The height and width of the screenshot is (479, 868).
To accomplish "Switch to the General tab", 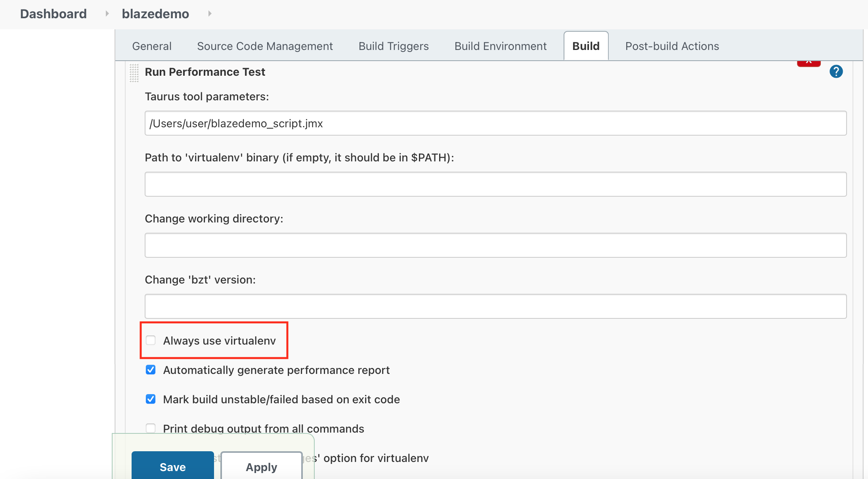I will click(152, 46).
